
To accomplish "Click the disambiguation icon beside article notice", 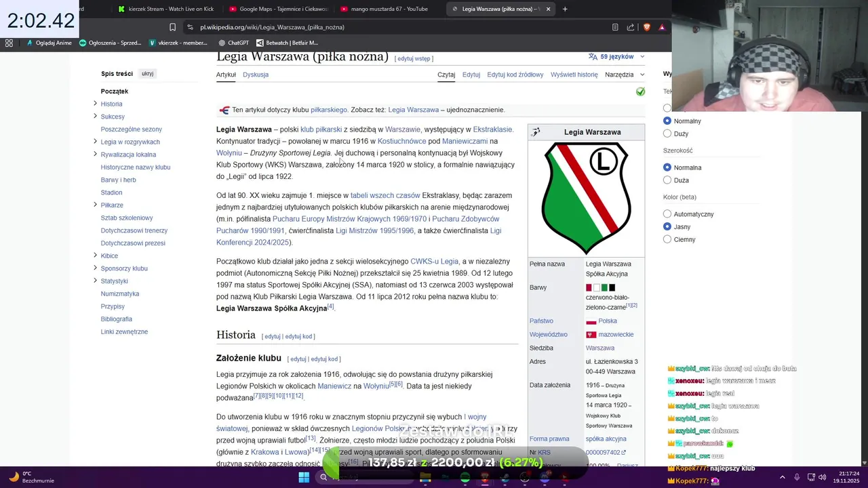I will click(x=224, y=110).
